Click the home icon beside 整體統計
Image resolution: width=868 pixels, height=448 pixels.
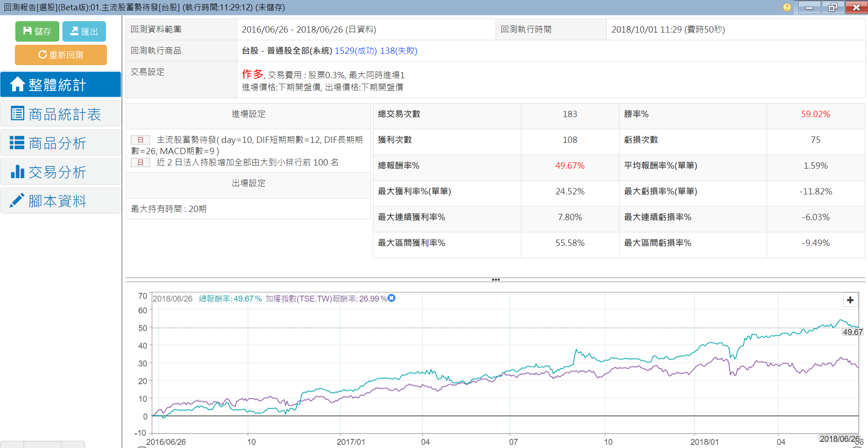(x=17, y=84)
